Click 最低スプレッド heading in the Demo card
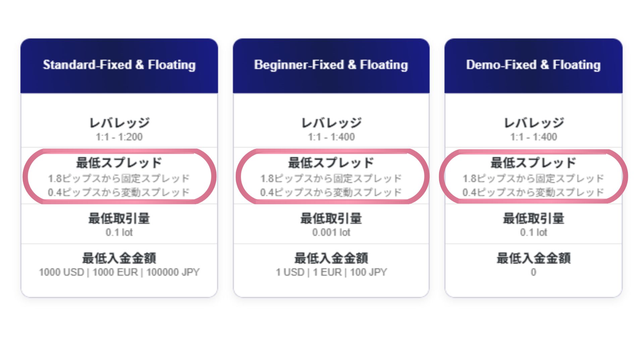Viewport: 644px width, 362px height. (533, 163)
